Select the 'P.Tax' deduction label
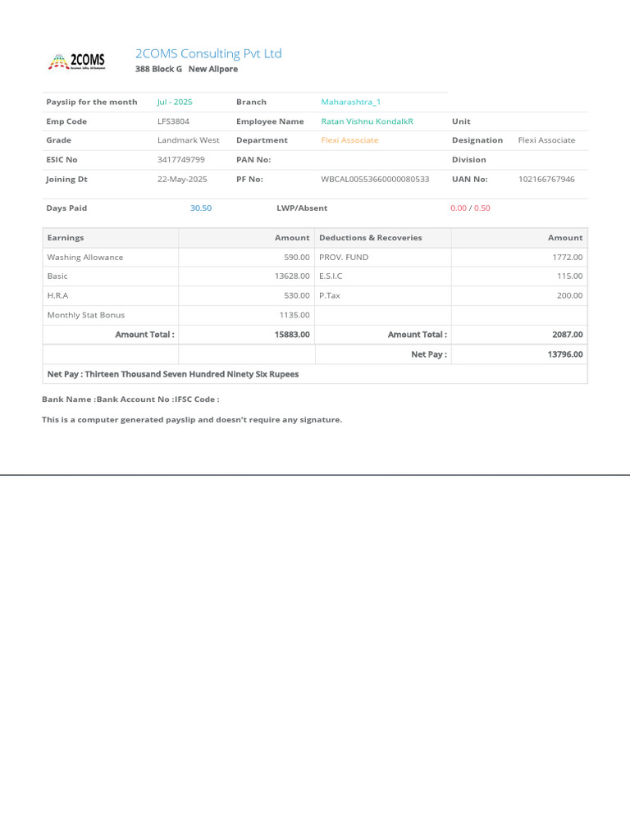630x840 pixels. pyautogui.click(x=330, y=295)
